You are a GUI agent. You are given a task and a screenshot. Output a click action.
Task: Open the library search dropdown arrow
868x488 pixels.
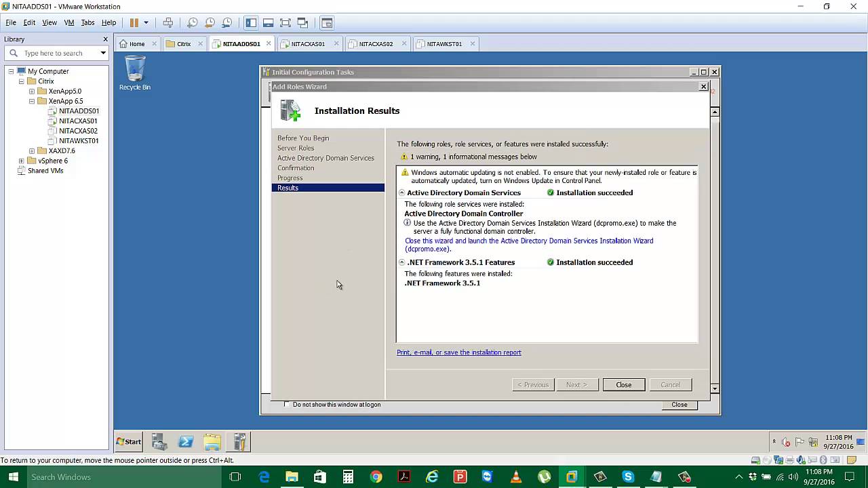coord(103,53)
